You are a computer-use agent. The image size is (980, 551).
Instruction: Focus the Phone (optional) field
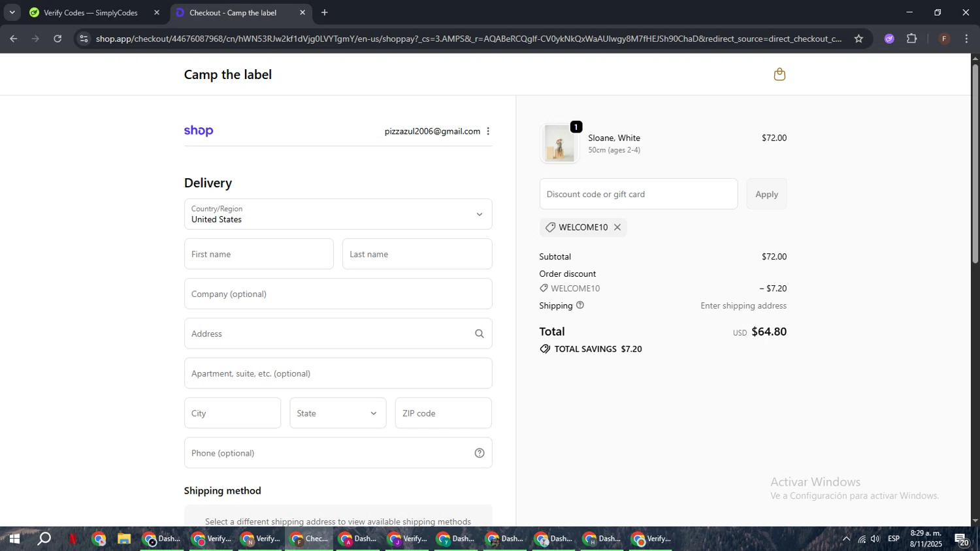click(x=338, y=453)
